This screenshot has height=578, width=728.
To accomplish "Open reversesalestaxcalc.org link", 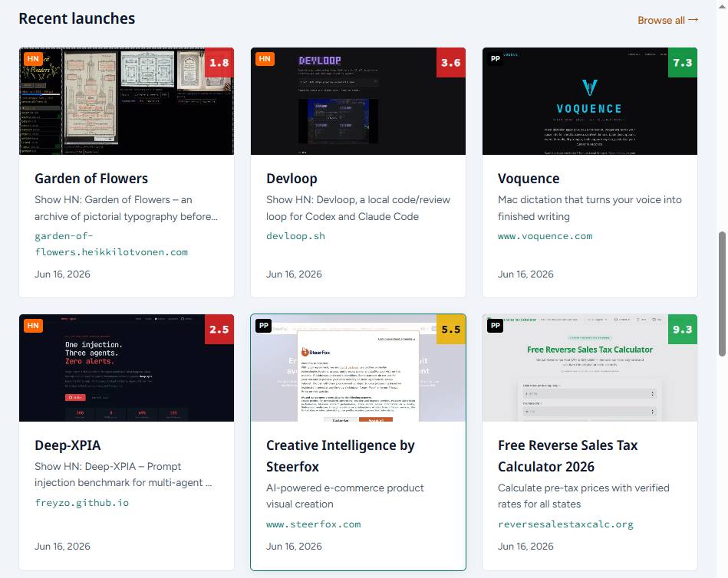I will click(x=565, y=524).
